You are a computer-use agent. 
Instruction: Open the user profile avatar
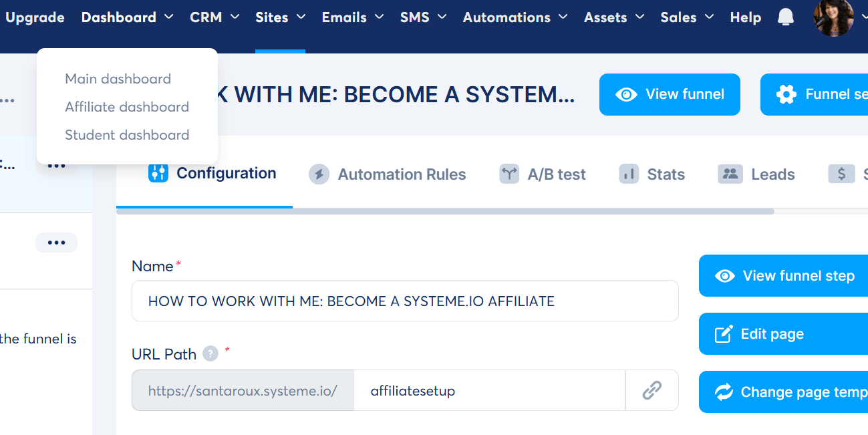833,18
